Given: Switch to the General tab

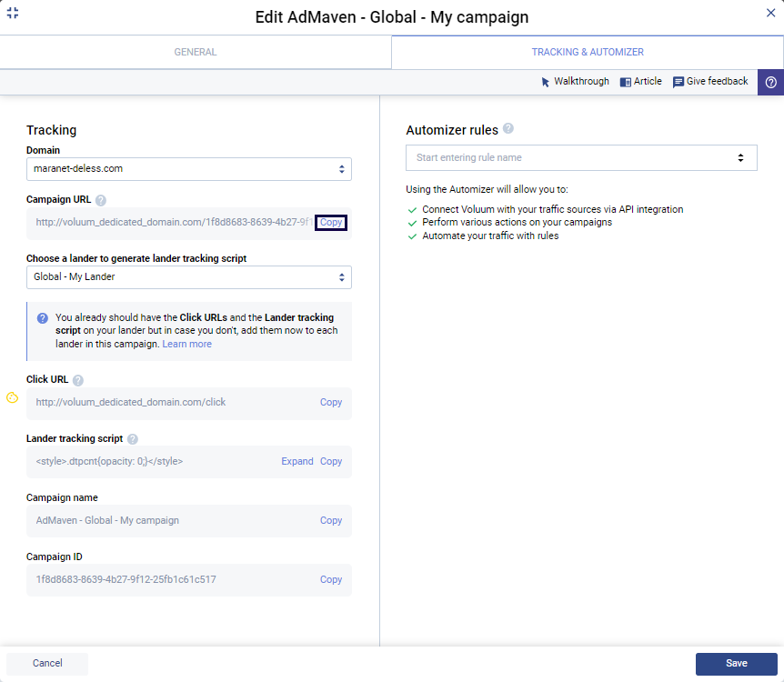Looking at the screenshot, I should point(196,53).
